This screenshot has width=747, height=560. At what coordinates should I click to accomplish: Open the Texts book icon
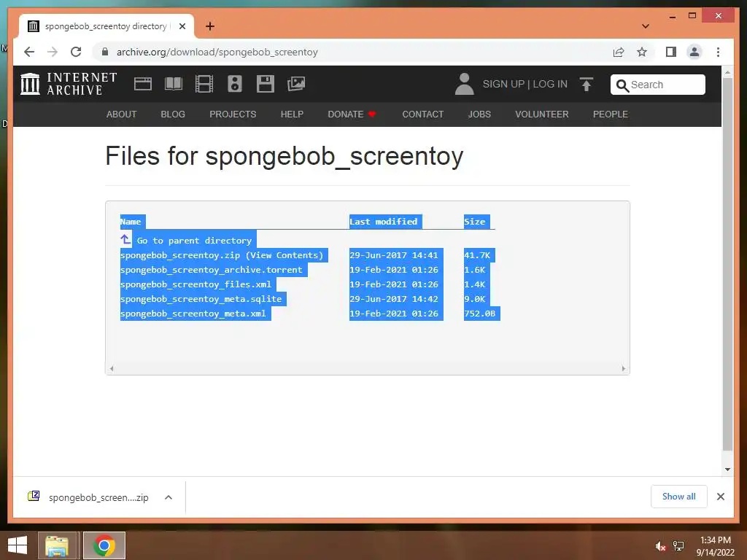pyautogui.click(x=174, y=84)
